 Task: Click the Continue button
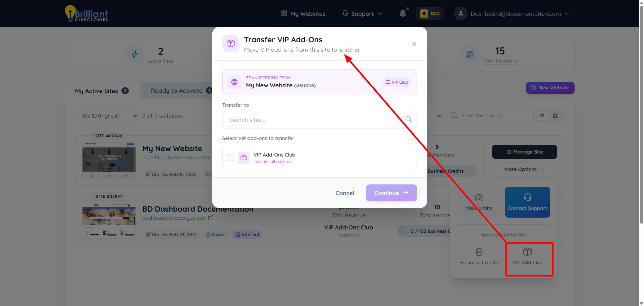[391, 193]
